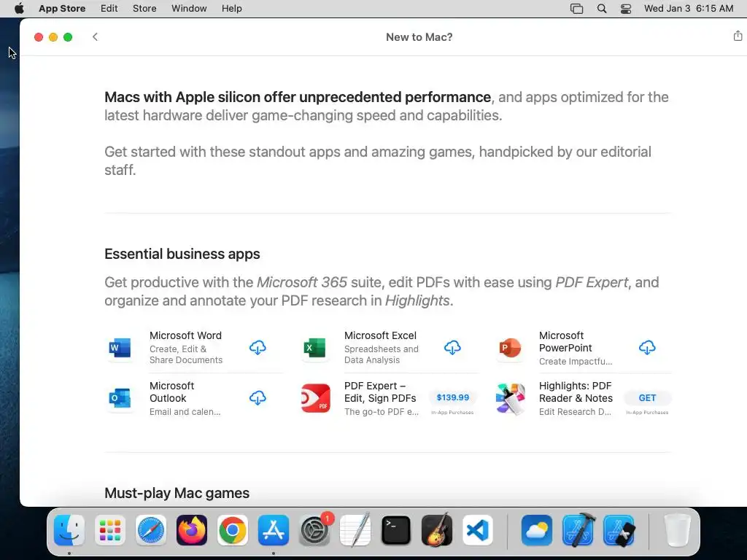Open the Window menu
This screenshot has width=747, height=560.
click(x=189, y=9)
